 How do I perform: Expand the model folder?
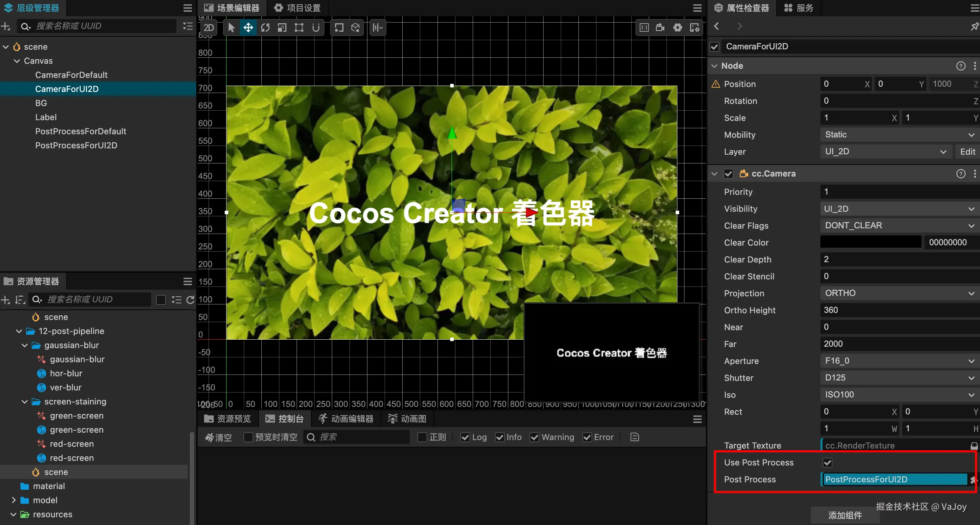tap(14, 500)
